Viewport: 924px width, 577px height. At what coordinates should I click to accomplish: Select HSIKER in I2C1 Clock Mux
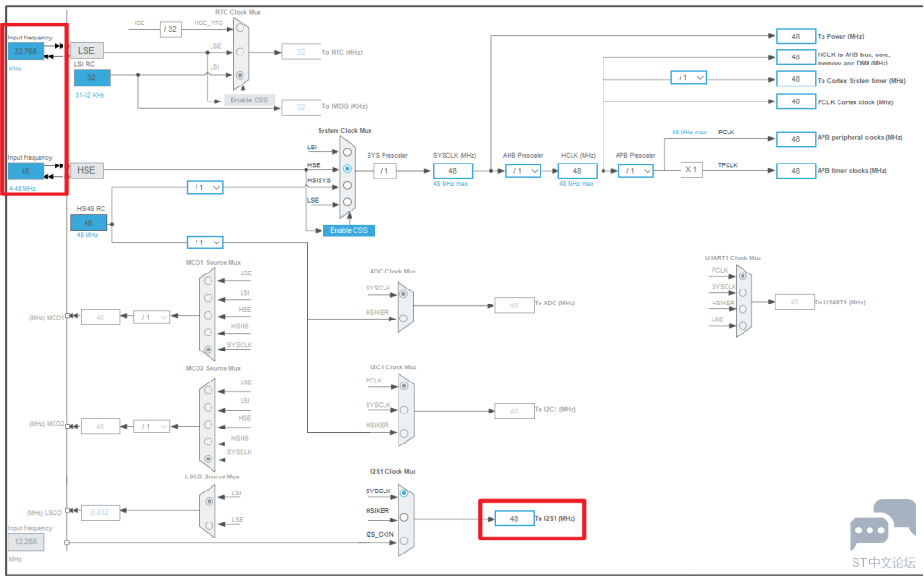pyautogui.click(x=404, y=433)
